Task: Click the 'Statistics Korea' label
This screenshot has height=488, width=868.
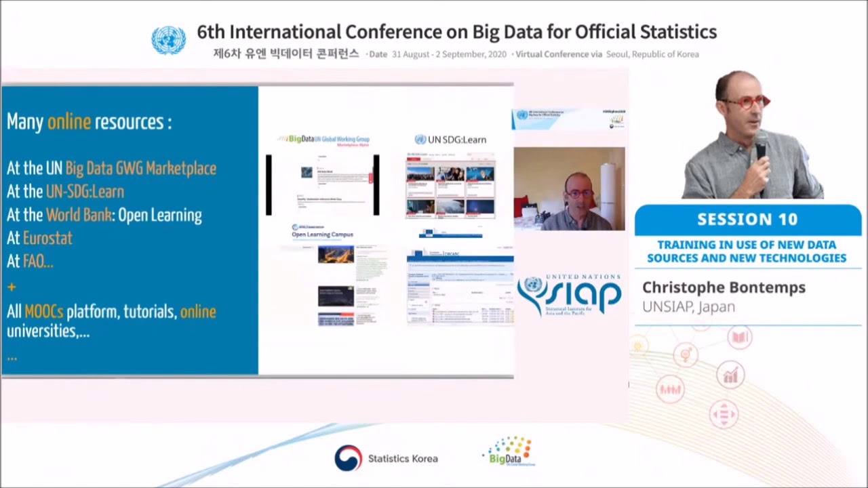Action: pyautogui.click(x=403, y=458)
